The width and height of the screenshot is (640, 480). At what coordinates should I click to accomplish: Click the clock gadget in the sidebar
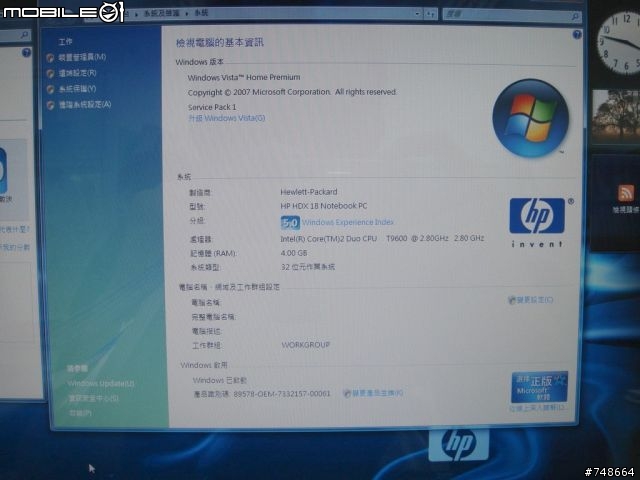pos(619,42)
